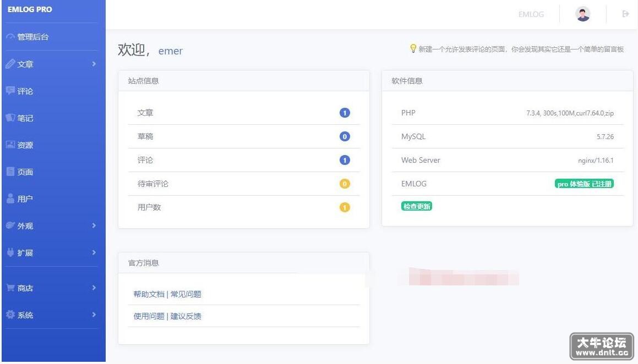Click the dashboard gauge icon beside 管理后台

[10, 37]
